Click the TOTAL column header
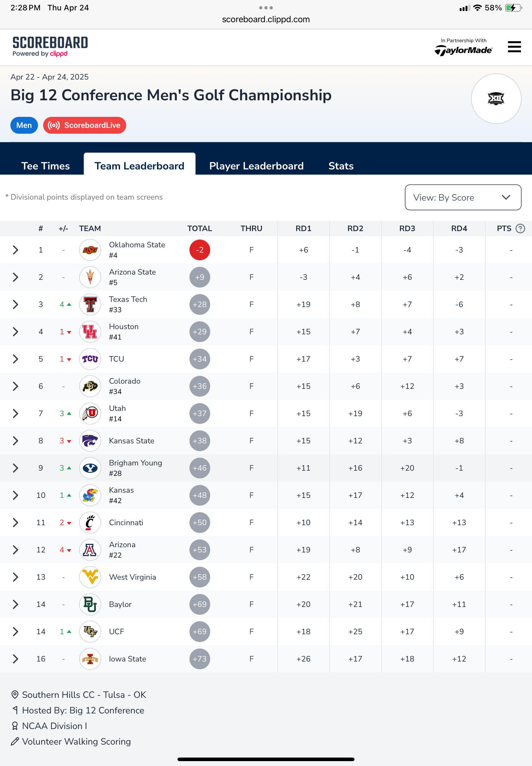Screen dimensions: 532x766 199,229
